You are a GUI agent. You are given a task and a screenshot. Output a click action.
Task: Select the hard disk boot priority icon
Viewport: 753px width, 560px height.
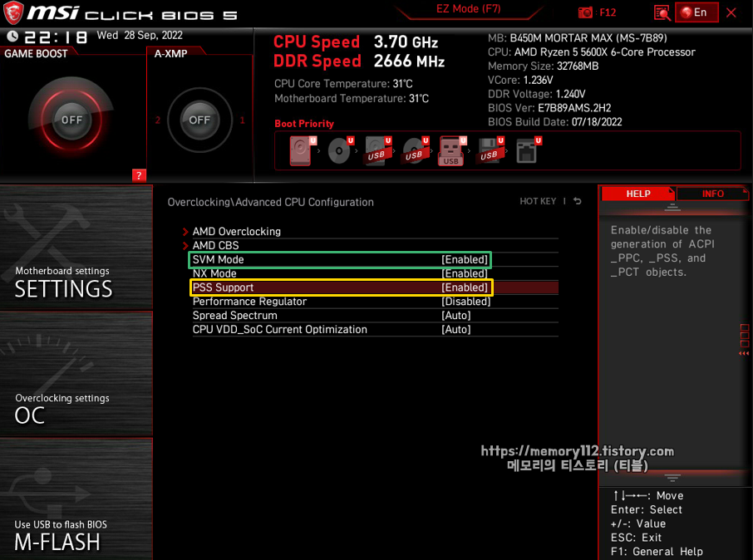[303, 151]
